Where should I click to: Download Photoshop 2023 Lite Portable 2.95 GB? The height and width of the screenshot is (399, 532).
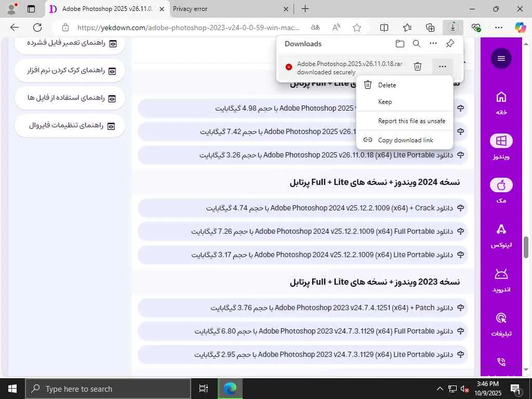pos(303,354)
